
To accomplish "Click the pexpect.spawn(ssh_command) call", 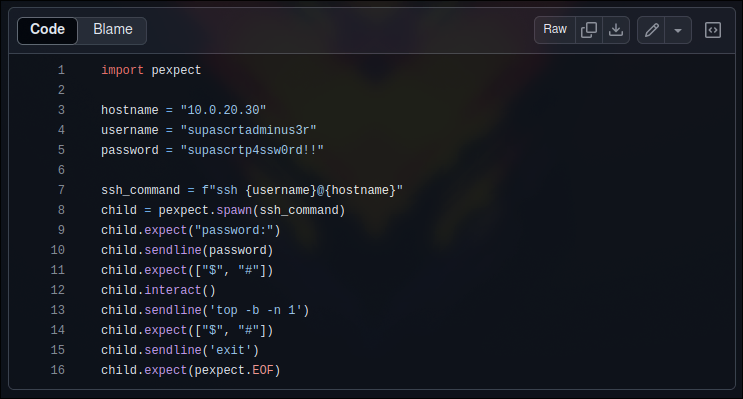I will 252,210.
